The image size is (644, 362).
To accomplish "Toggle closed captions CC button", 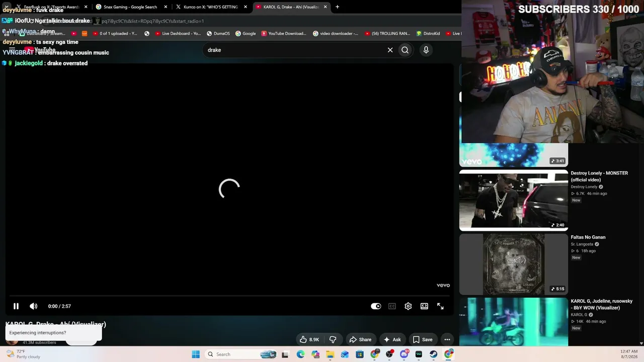I will [392, 306].
